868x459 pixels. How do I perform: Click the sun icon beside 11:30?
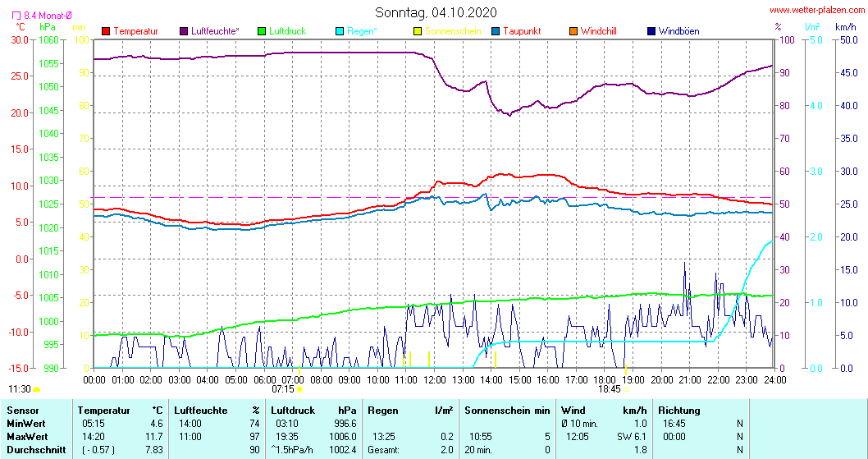pos(37,390)
